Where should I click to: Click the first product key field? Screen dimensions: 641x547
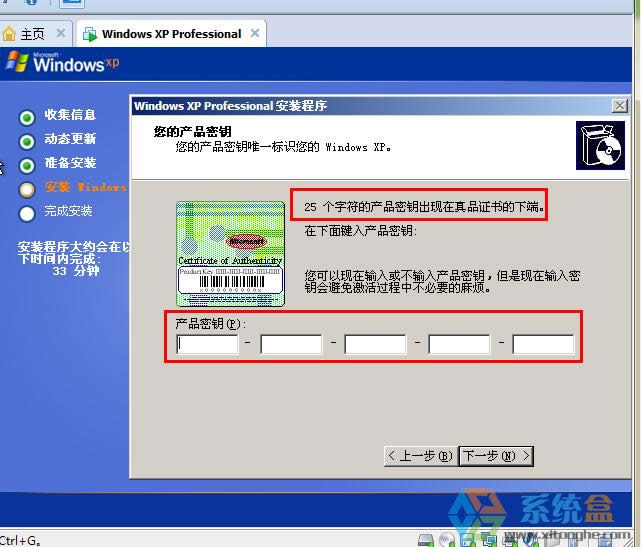[207, 344]
